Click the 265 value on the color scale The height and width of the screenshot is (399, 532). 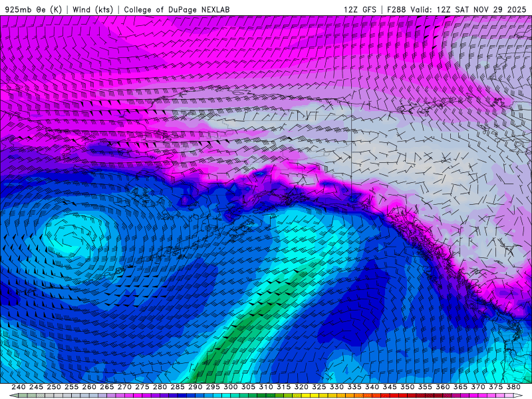pyautogui.click(x=106, y=387)
